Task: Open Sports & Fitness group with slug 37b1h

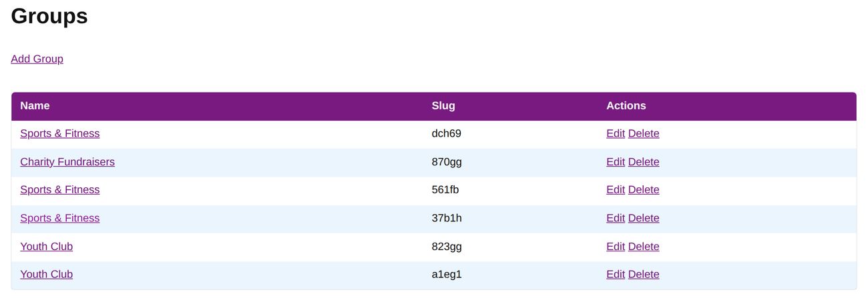Action: [59, 218]
